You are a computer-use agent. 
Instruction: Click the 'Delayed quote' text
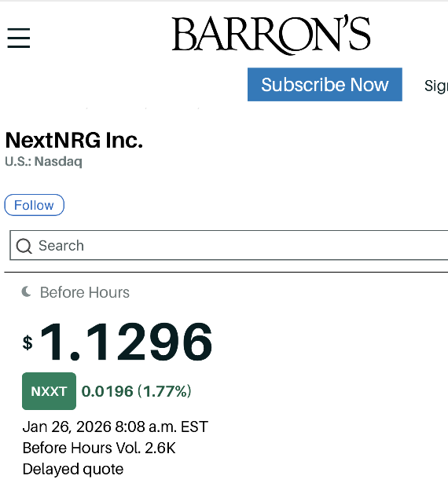click(x=73, y=469)
